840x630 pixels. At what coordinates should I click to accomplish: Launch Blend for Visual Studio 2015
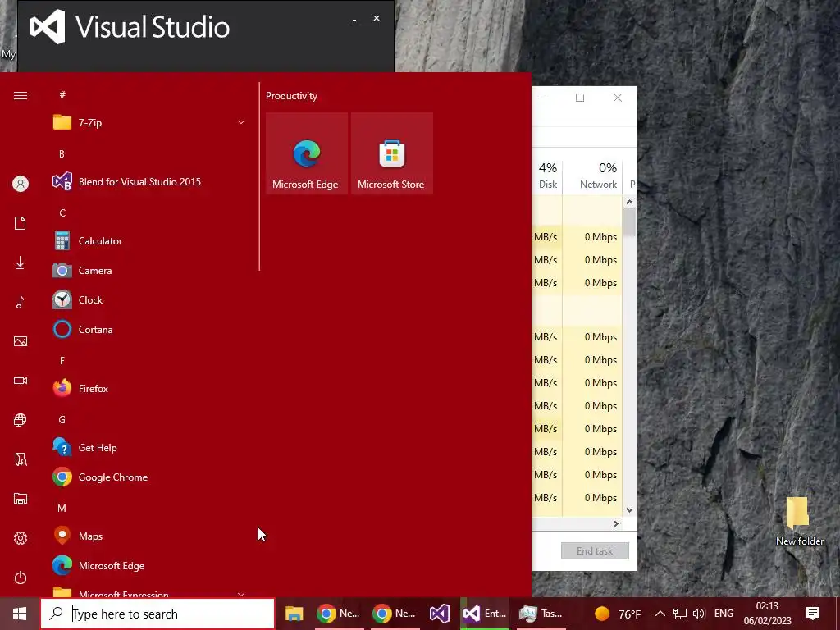[151, 182]
